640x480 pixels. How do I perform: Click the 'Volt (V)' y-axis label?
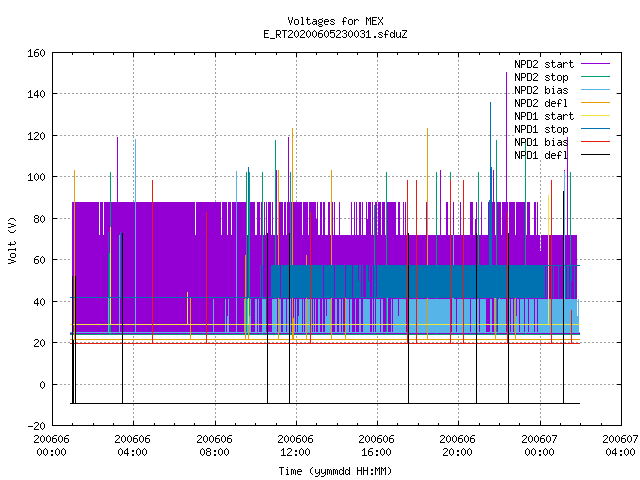pos(12,240)
